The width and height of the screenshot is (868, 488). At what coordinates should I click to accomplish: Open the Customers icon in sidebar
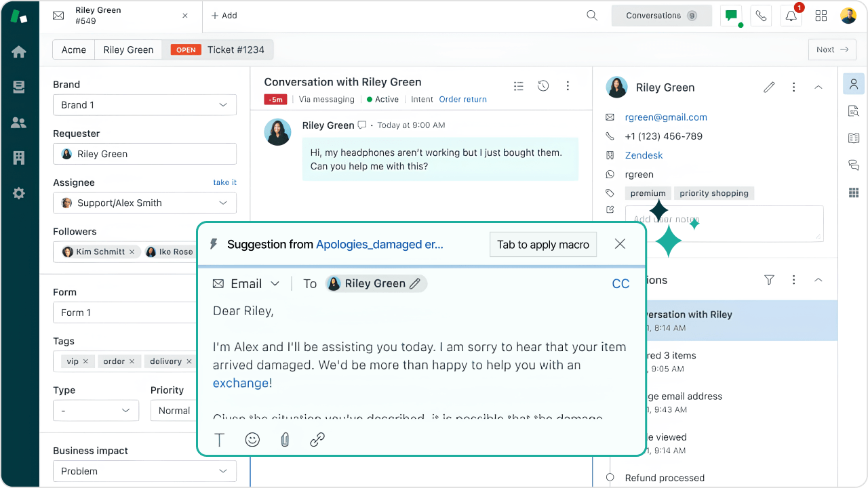tap(19, 123)
